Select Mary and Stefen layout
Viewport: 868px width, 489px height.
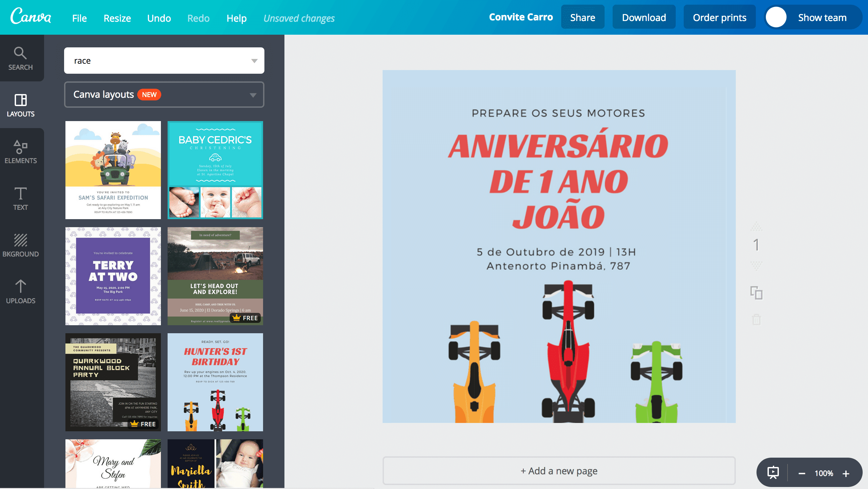pyautogui.click(x=113, y=463)
